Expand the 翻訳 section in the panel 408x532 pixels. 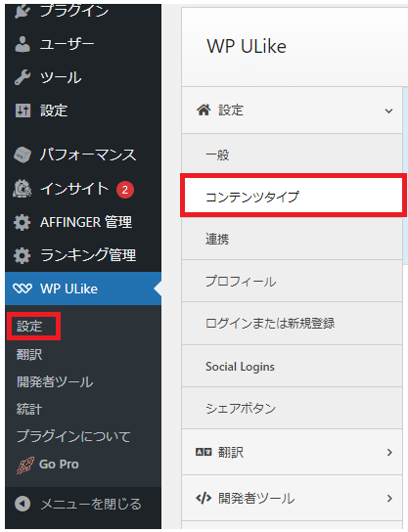click(x=389, y=452)
